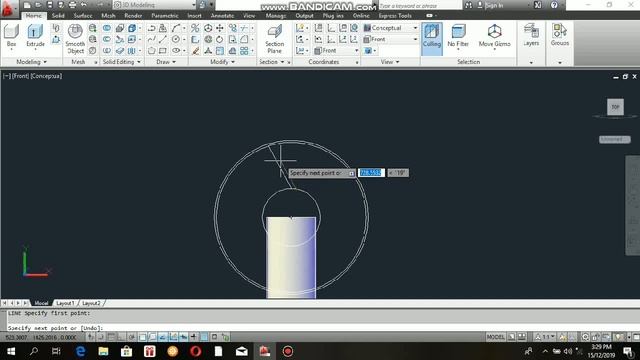Viewport: 640px width, 360px height.
Task: Click the Save icon in quick access toolbar
Action: (50, 5)
